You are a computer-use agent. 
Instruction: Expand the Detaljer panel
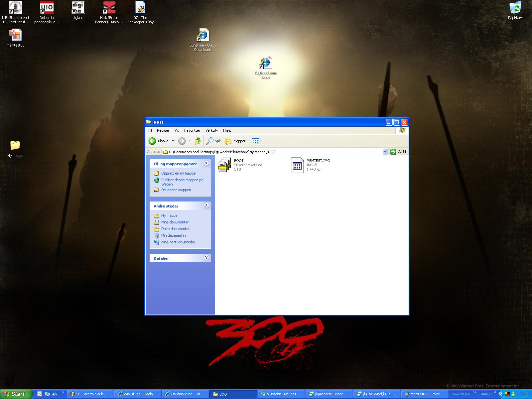click(206, 258)
